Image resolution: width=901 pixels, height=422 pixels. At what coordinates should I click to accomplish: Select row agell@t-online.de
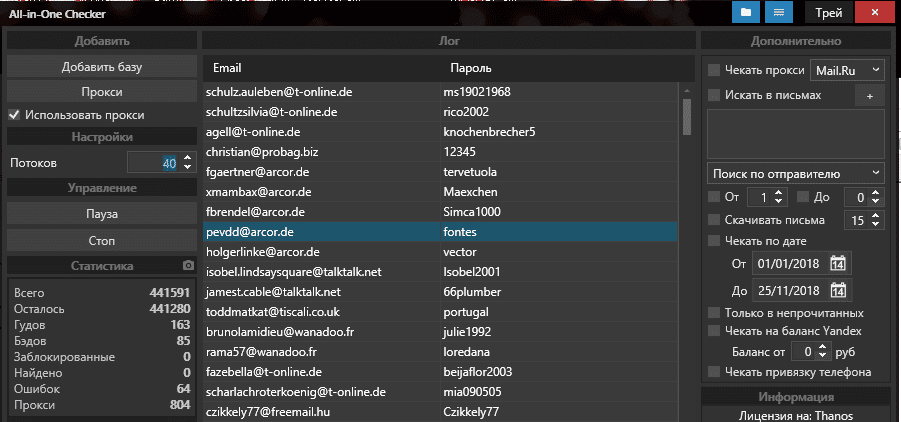pos(440,132)
